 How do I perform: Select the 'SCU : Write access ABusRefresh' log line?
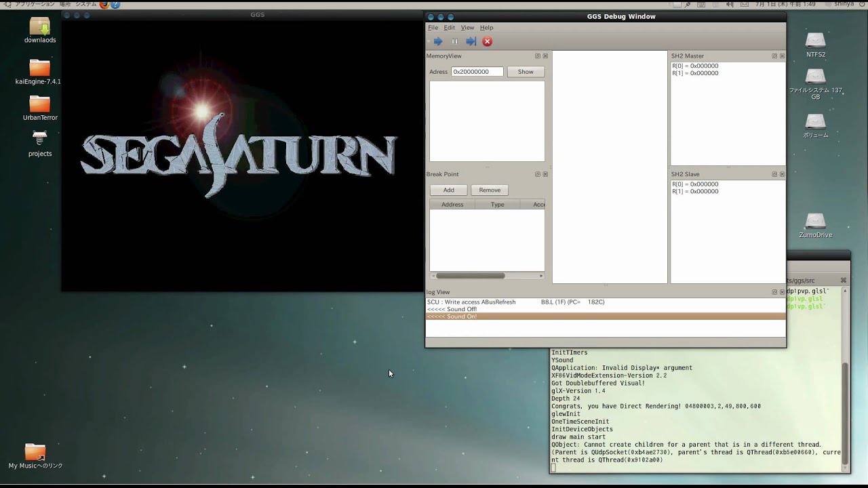(x=606, y=302)
